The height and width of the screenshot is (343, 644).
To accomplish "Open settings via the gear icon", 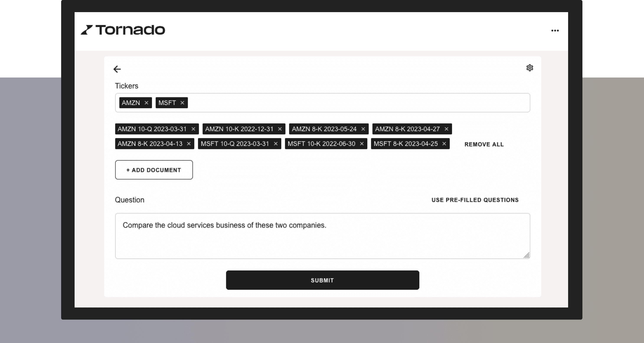I will (x=530, y=68).
